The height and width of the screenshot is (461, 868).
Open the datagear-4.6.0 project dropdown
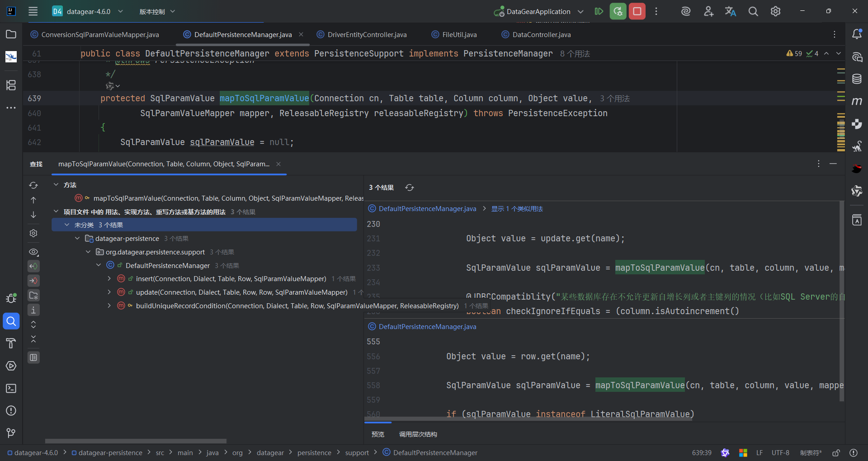click(88, 11)
